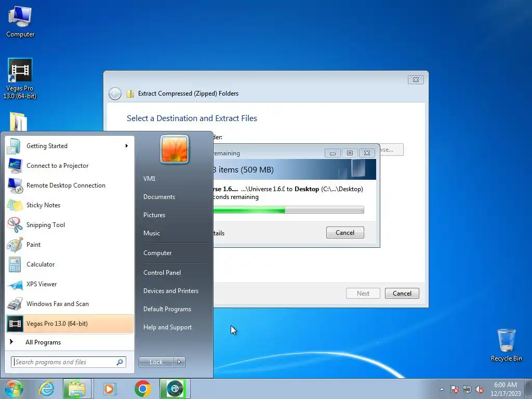Open Computer from Start menu
Screen dimensions: 532x399
coord(157,253)
